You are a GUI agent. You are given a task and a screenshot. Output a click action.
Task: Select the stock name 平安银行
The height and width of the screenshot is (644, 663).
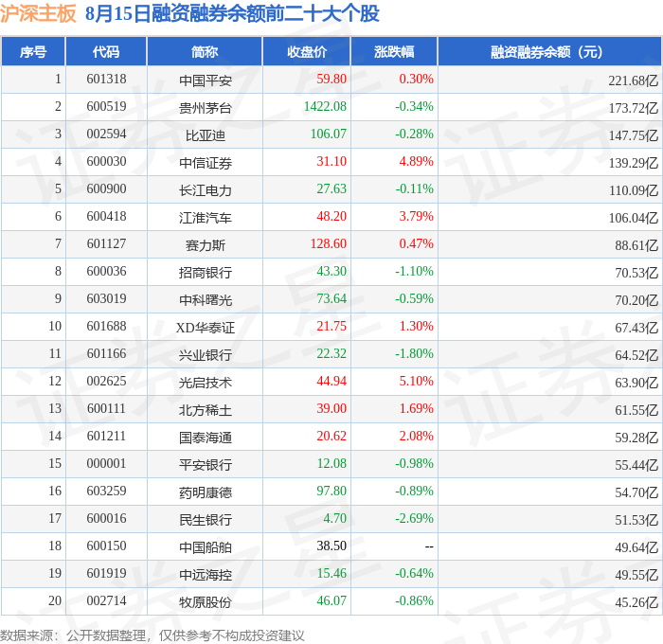(x=206, y=465)
